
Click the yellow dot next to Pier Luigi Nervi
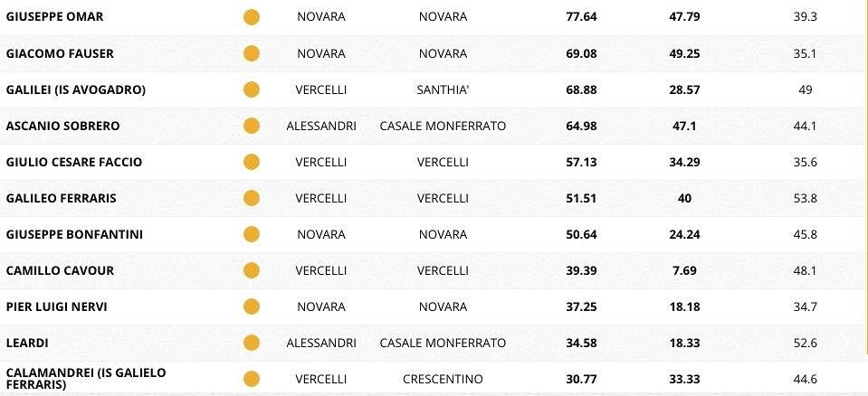point(252,306)
